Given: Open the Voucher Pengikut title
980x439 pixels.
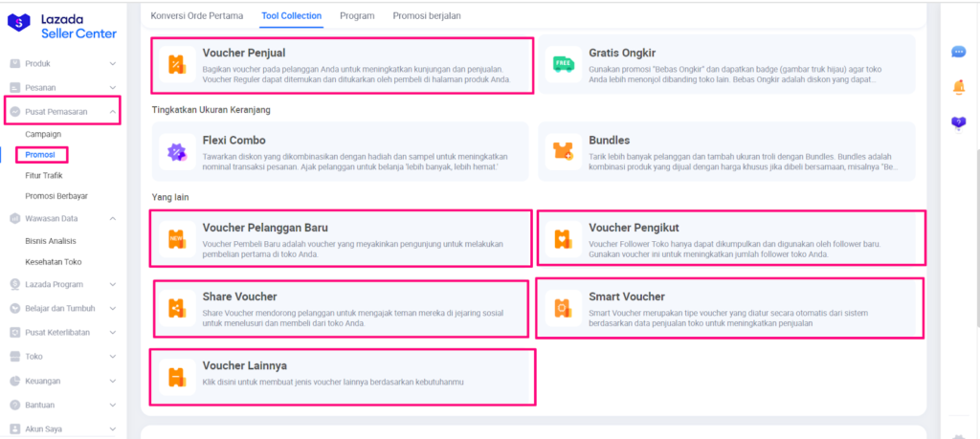Looking at the screenshot, I should point(634,228).
